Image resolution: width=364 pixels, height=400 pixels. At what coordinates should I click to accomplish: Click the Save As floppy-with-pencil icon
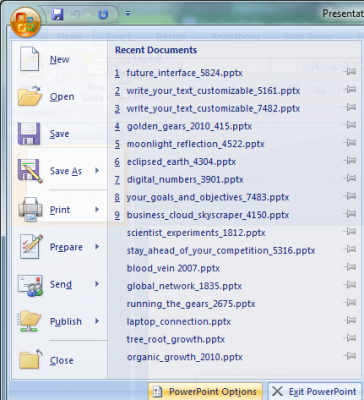pyautogui.click(x=30, y=171)
